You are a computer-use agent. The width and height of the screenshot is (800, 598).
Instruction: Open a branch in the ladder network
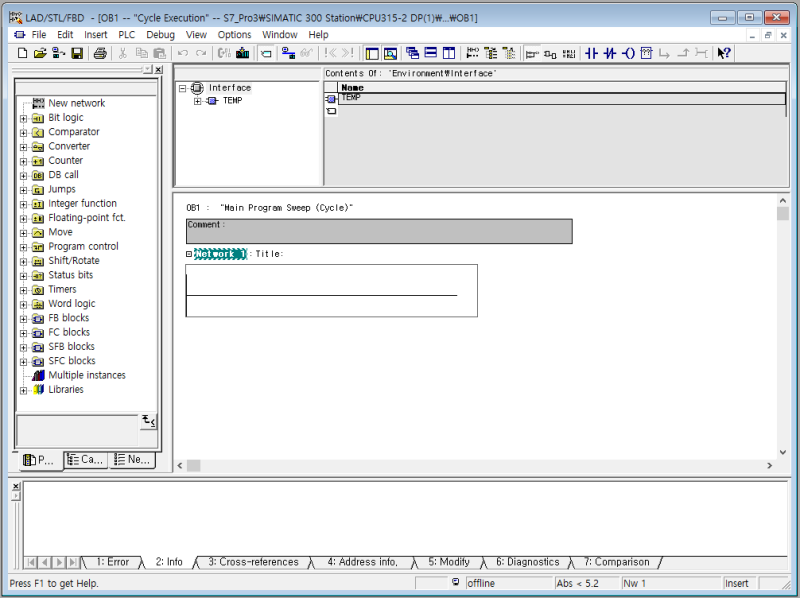pyautogui.click(x=665, y=53)
